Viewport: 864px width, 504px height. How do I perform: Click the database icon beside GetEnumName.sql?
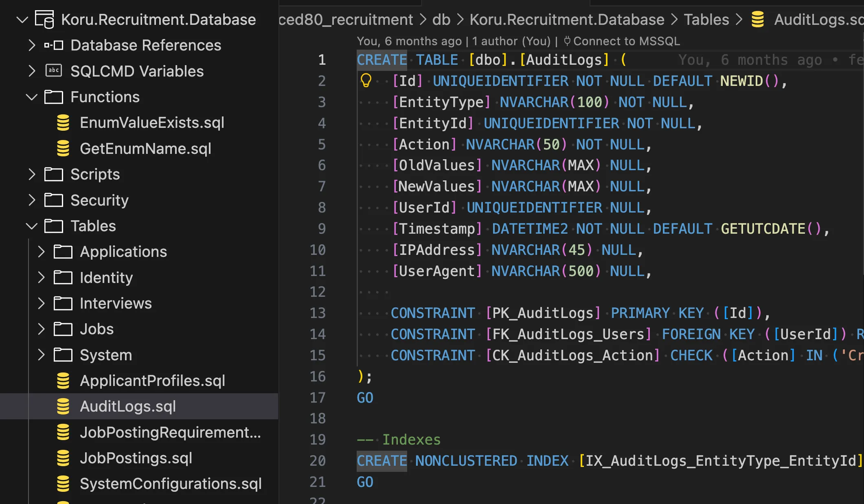pyautogui.click(x=63, y=148)
